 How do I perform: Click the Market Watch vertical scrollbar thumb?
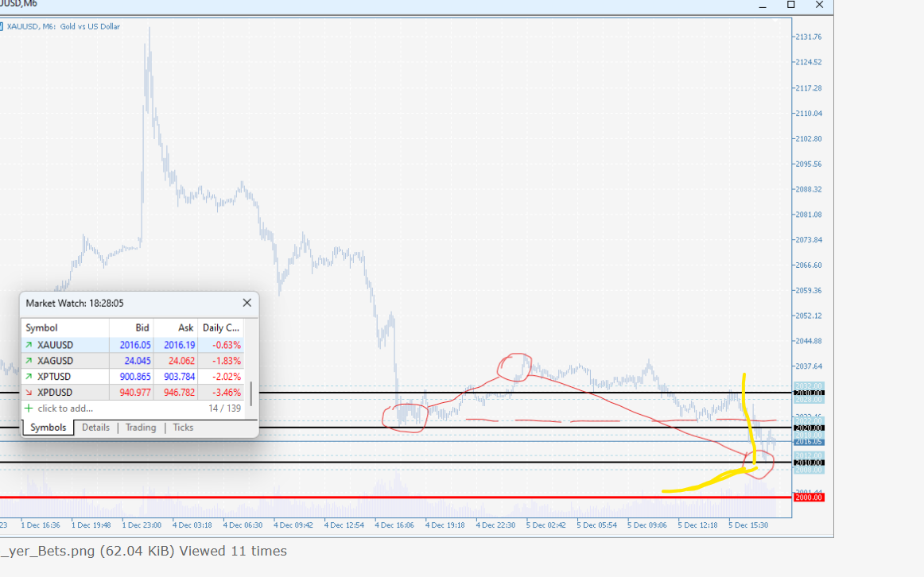pos(251,394)
